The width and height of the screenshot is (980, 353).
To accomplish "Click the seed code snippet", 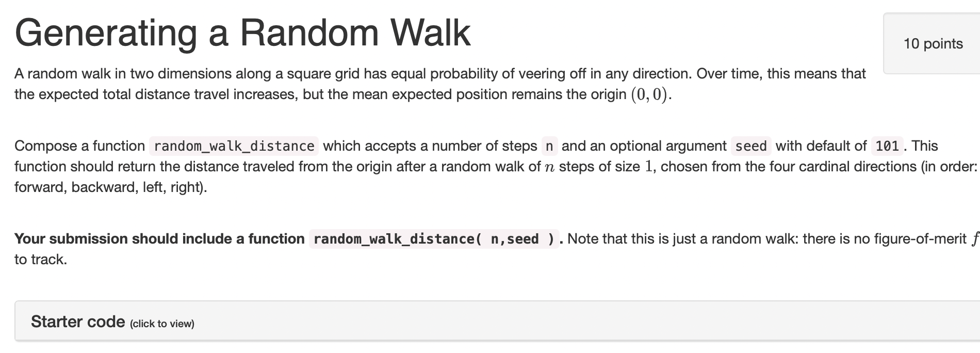I will 751,146.
